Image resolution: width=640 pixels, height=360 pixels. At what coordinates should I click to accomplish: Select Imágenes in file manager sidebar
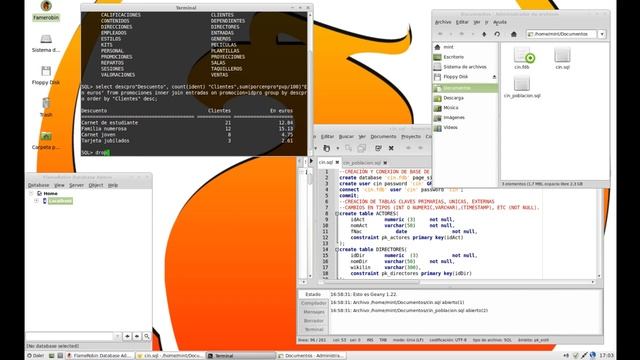(465, 118)
